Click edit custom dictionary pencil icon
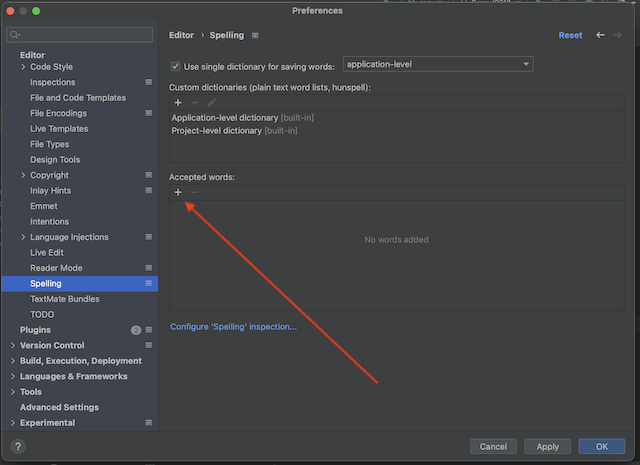The height and width of the screenshot is (465, 640). pos(211,103)
